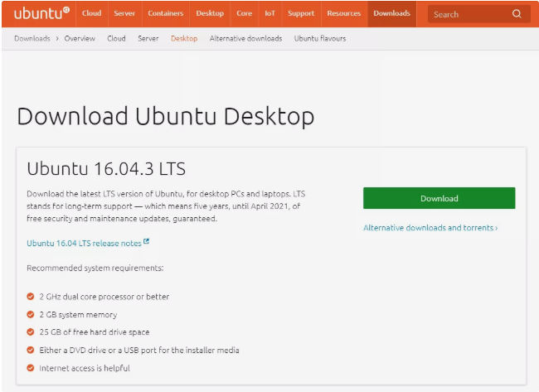Click the release notes external-link icon

[x=146, y=241]
